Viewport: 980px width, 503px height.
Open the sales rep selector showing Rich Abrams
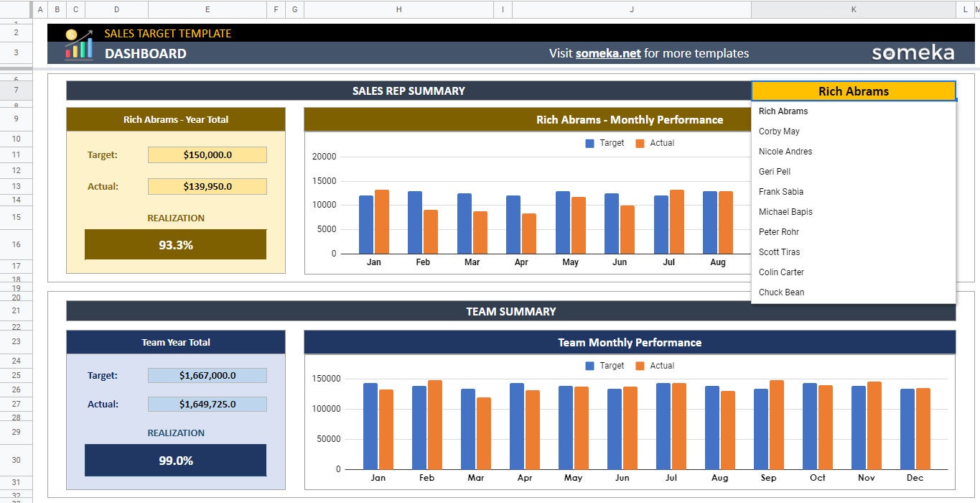click(x=853, y=91)
